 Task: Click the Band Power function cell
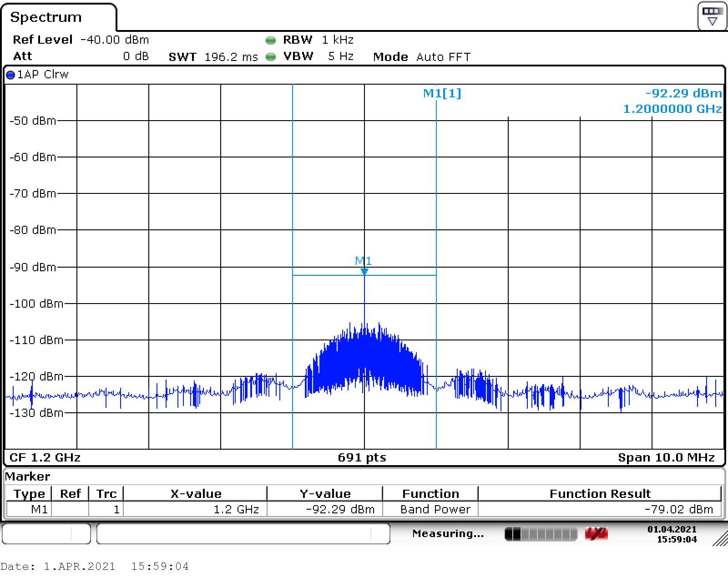coord(435,509)
